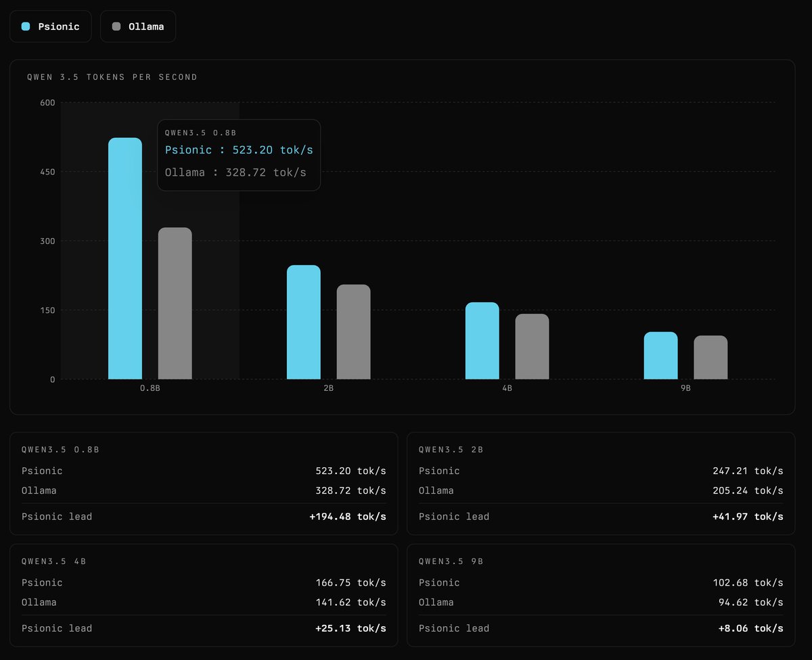This screenshot has height=660, width=812.
Task: Click the 450 y-axis value
Action: pos(47,172)
